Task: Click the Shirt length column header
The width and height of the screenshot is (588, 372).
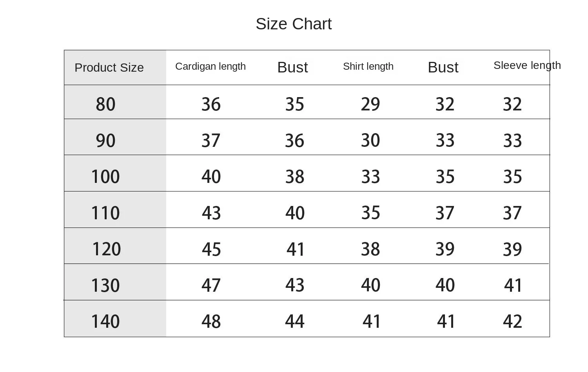Action: tap(368, 67)
